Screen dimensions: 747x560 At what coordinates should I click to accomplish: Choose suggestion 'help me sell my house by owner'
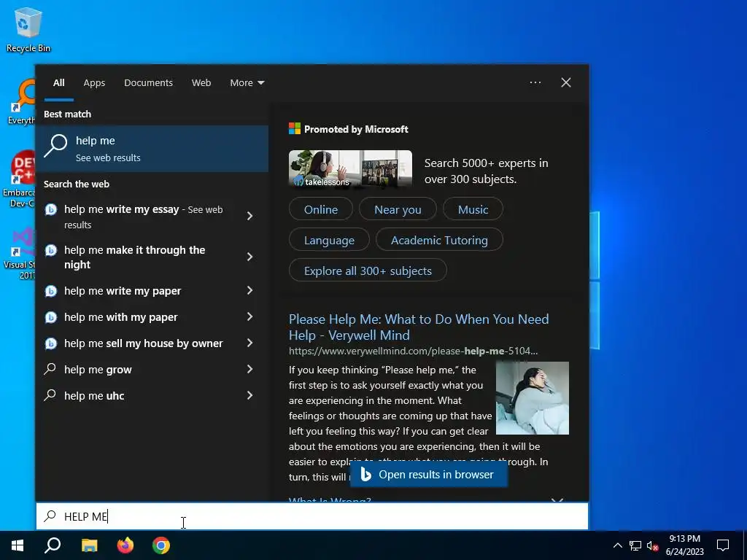(x=143, y=343)
